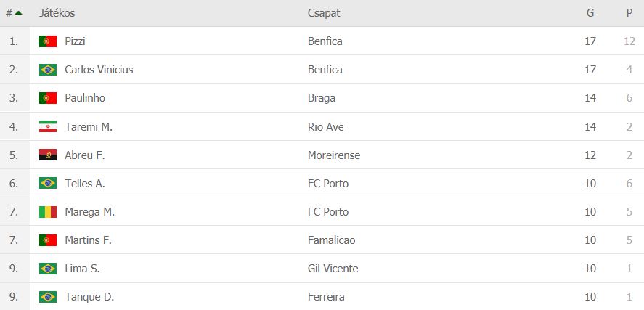This screenshot has width=644, height=310.
Task: Select the Ferreira team in last row
Action: tap(326, 297)
